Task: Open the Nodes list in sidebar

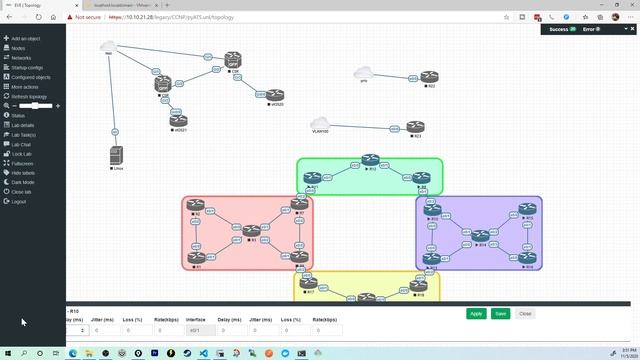Action: click(15, 48)
